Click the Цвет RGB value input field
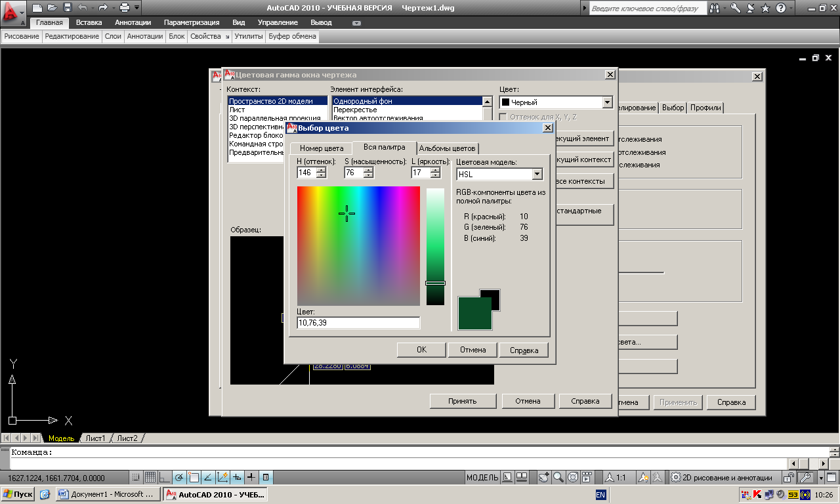Screen dimensions: 840x504 (358, 323)
